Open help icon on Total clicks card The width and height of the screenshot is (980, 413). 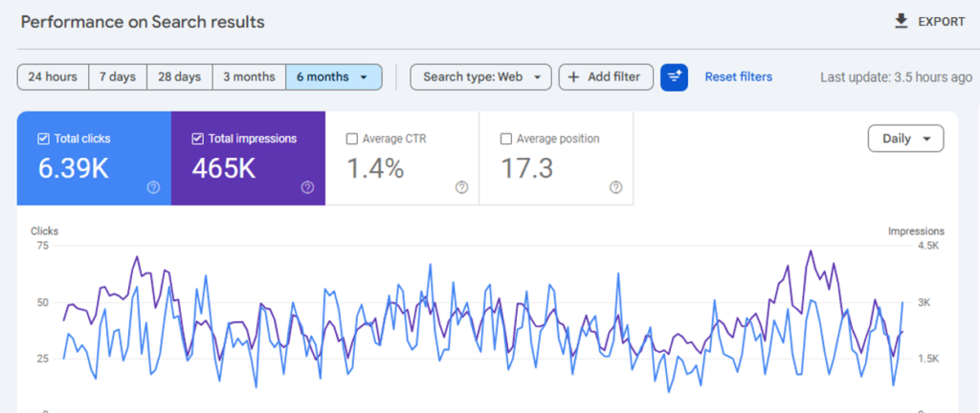[x=153, y=187]
